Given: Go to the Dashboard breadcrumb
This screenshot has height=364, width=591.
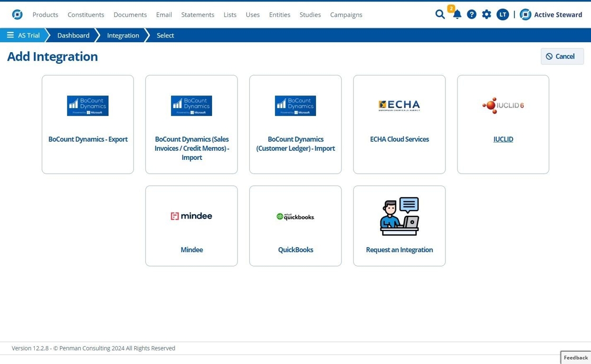Looking at the screenshot, I should [x=73, y=35].
